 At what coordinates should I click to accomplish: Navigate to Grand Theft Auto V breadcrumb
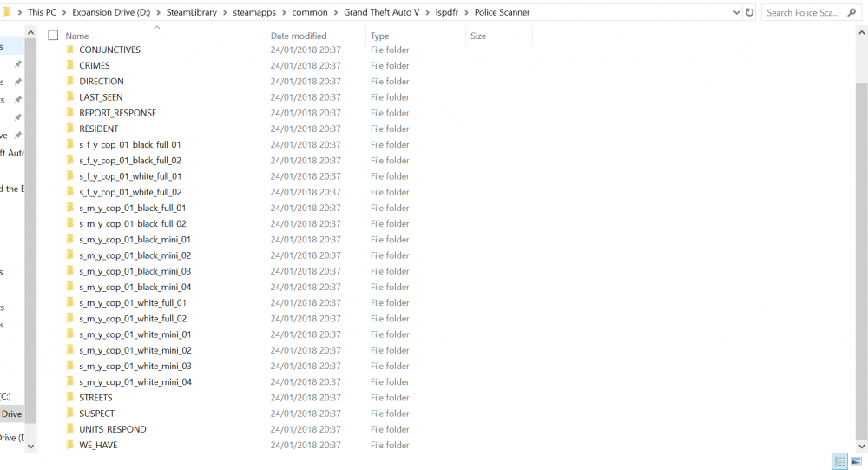381,12
